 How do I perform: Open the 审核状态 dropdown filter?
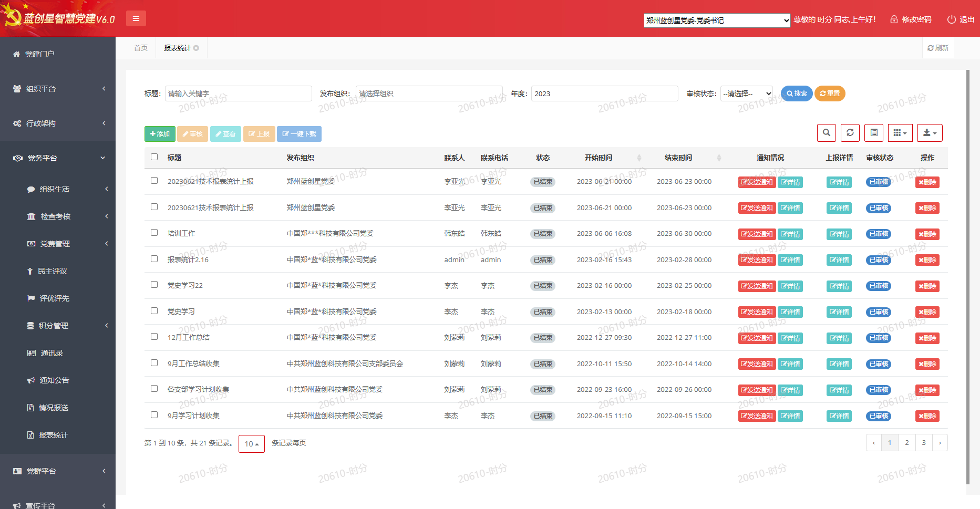[746, 94]
